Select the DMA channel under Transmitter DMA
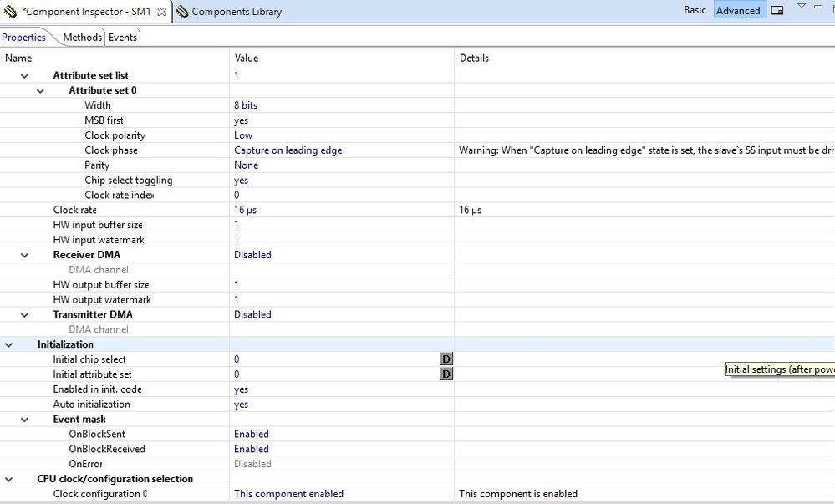This screenshot has height=504, width=835. pos(99,329)
